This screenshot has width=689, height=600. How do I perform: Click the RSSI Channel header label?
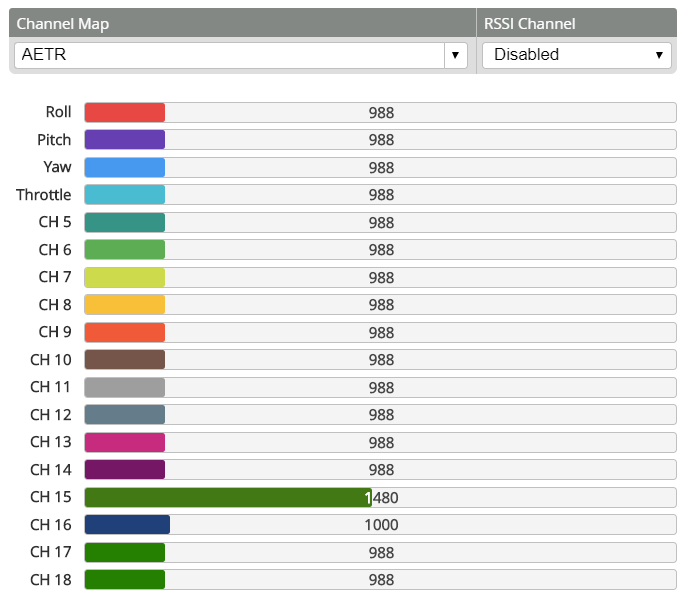[529, 23]
